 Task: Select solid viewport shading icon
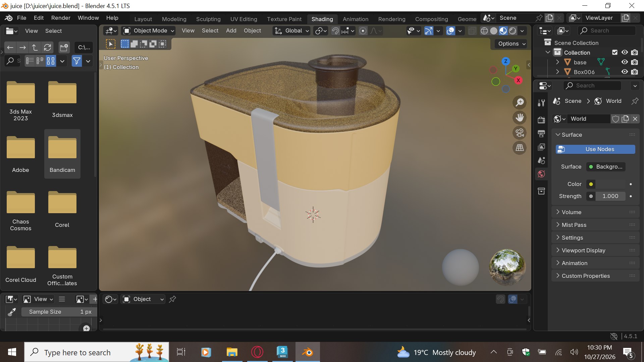coord(493,31)
